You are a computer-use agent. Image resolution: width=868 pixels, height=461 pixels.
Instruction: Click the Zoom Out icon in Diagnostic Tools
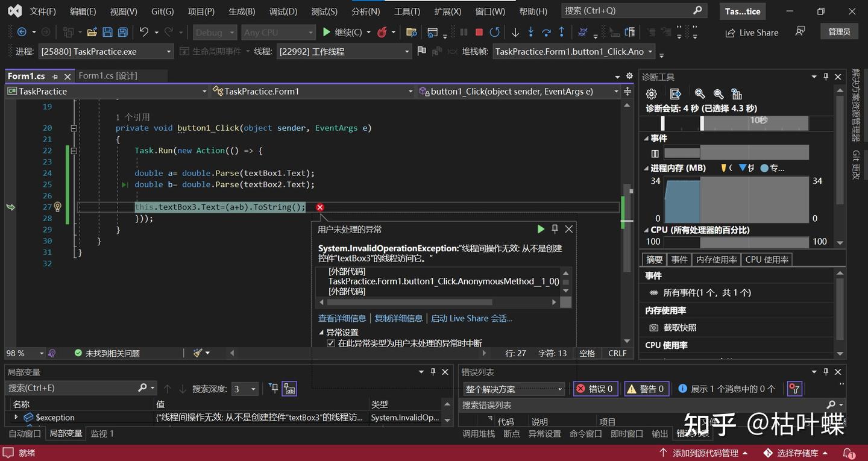719,94
